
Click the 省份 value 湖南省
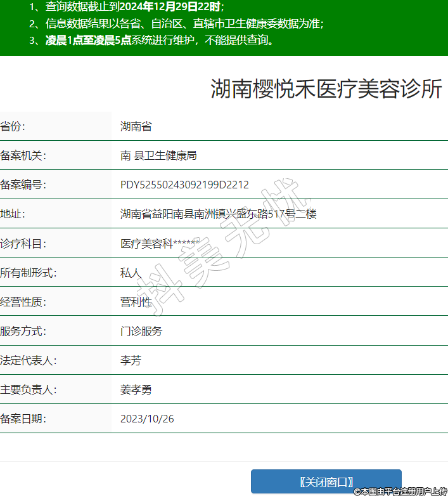point(136,126)
